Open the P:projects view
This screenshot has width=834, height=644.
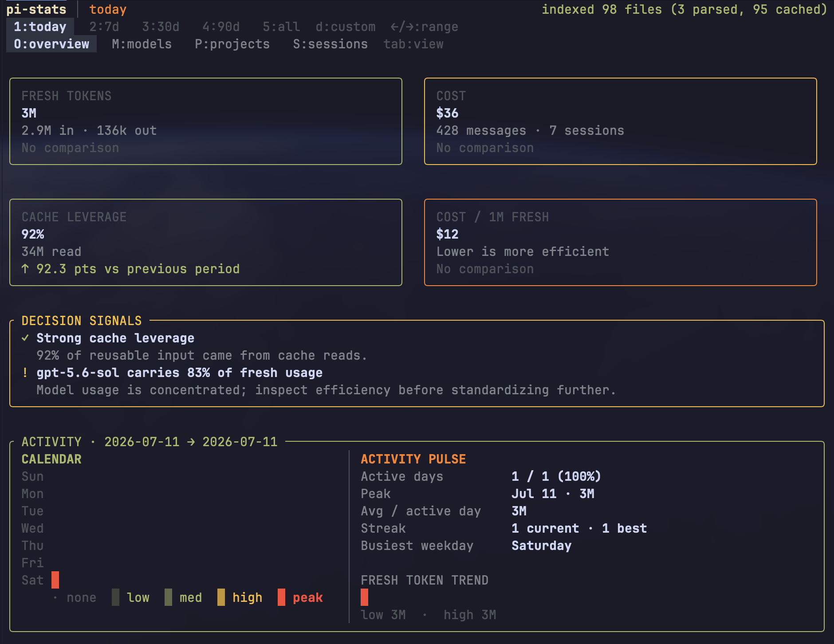[232, 44]
